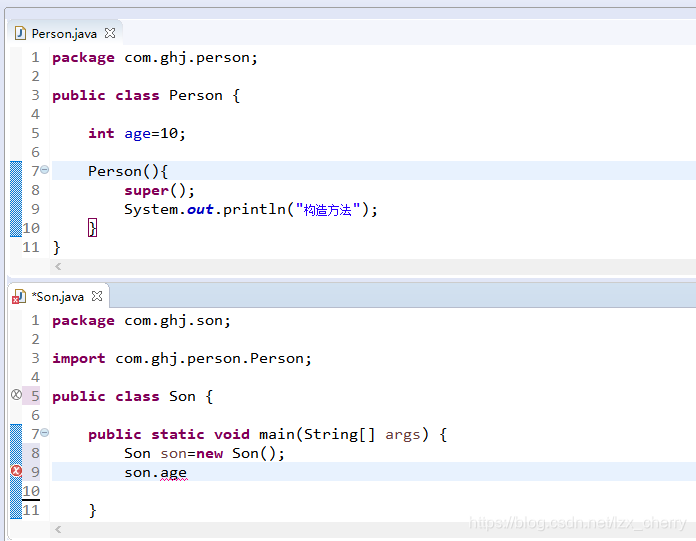Click 'println' method name in Person.java
Image resolution: width=696 pixels, height=541 pixels.
254,209
